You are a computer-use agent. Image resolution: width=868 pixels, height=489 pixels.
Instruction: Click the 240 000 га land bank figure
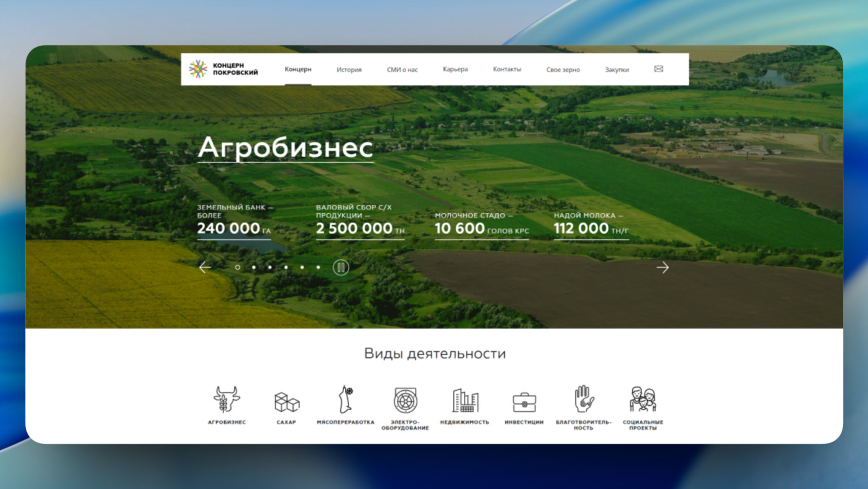tap(234, 229)
